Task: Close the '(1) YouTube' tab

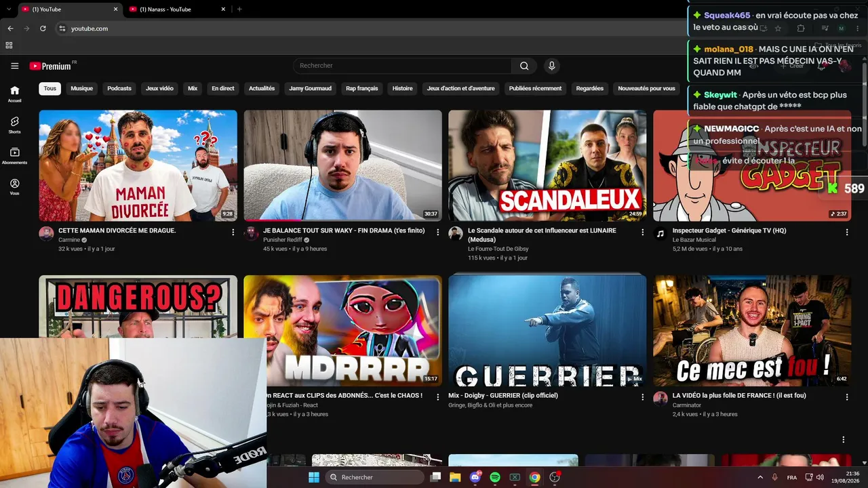Action: click(x=115, y=9)
